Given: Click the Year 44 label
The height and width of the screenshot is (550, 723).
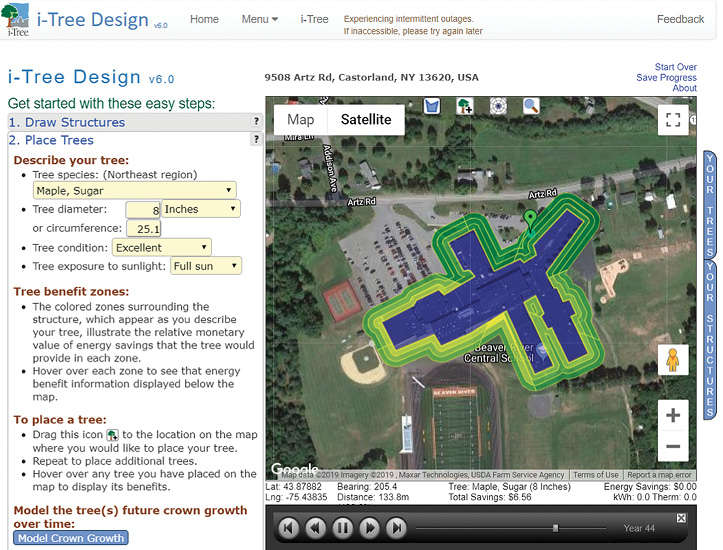Looking at the screenshot, I should 639,528.
